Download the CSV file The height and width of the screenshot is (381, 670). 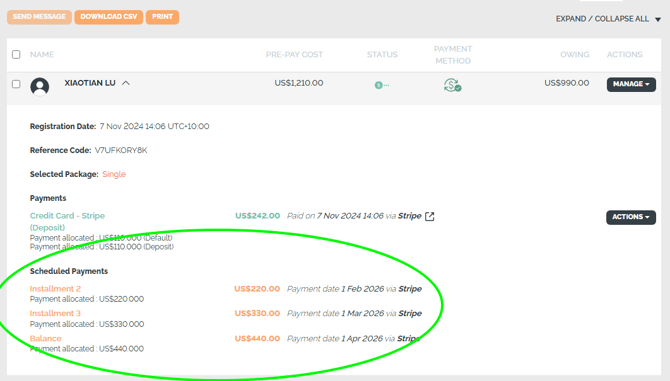[109, 17]
